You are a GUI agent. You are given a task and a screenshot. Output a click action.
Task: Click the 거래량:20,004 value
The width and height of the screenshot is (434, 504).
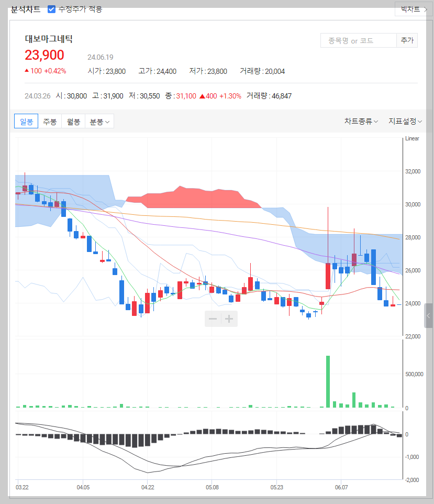coord(262,71)
